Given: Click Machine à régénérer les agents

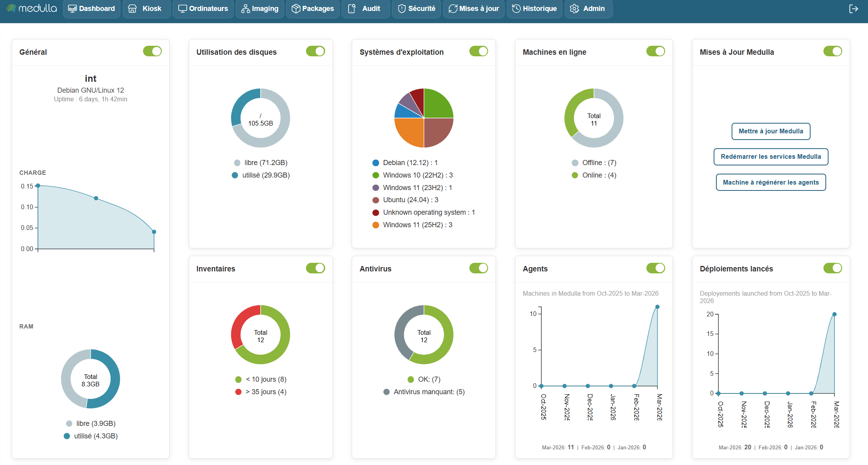Looking at the screenshot, I should [x=771, y=182].
